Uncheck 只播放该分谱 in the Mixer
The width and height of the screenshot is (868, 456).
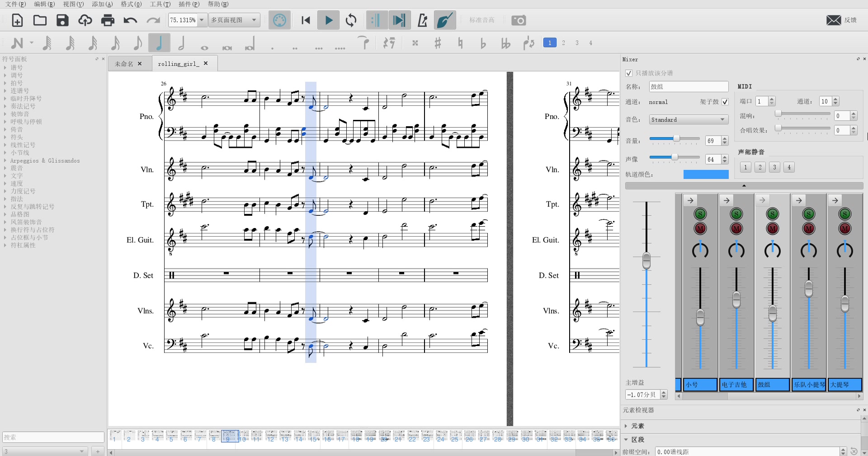coord(629,73)
